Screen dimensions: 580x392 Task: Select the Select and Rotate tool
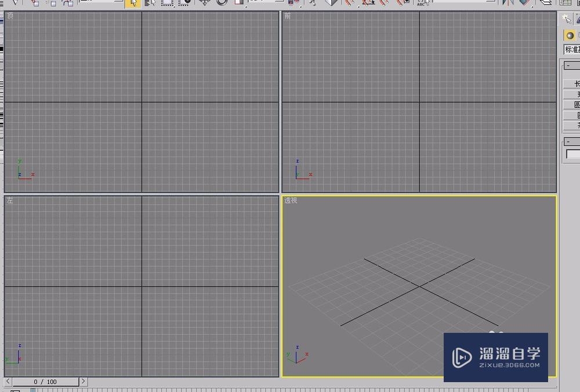(x=222, y=2)
